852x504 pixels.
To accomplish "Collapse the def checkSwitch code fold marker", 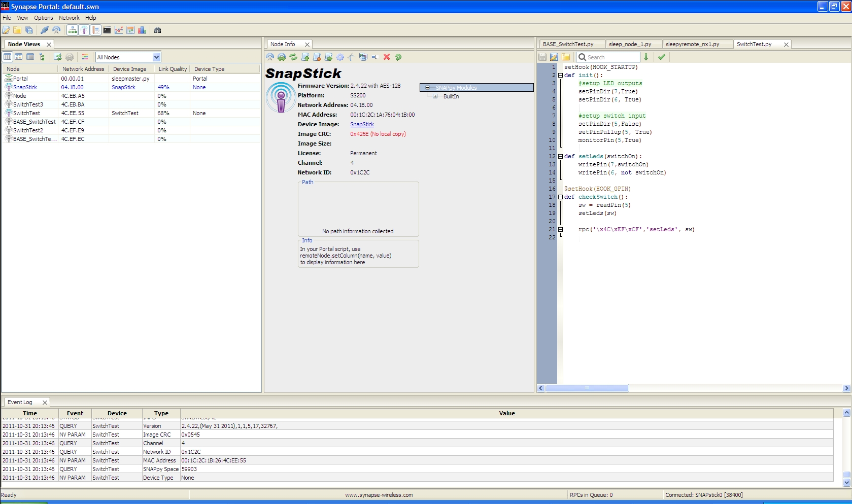I will pos(561,197).
